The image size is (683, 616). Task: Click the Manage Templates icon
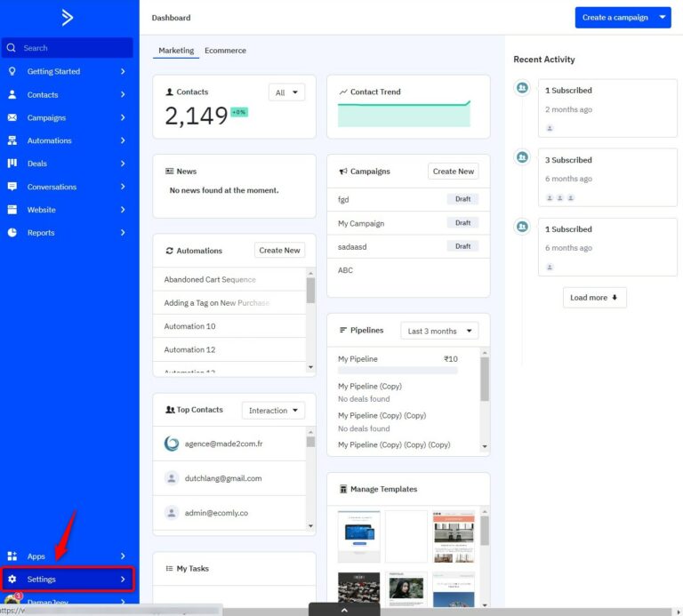343,489
